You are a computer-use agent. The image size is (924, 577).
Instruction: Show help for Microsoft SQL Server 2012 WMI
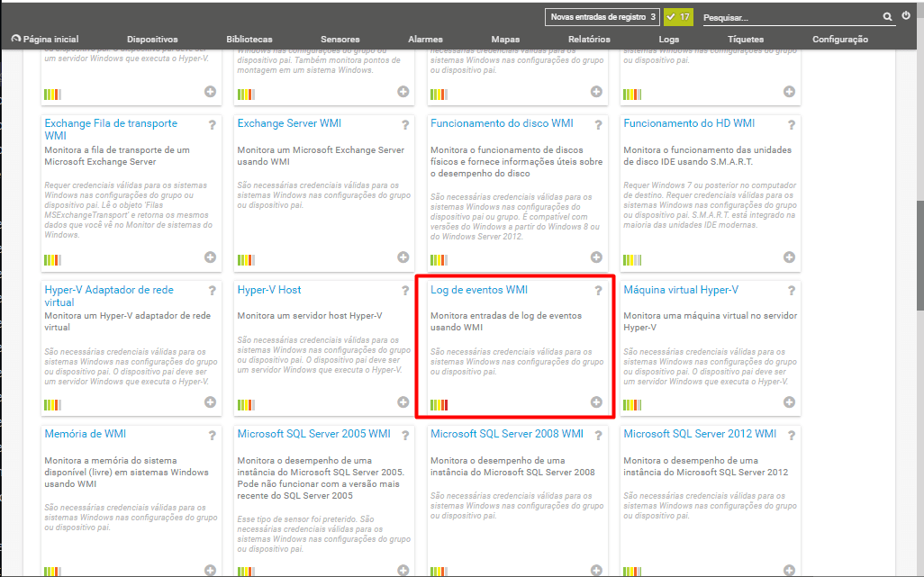coord(792,436)
